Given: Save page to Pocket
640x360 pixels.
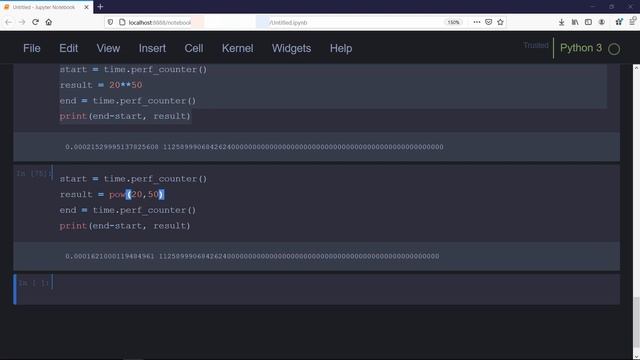Looking at the screenshot, I should click(x=489, y=22).
